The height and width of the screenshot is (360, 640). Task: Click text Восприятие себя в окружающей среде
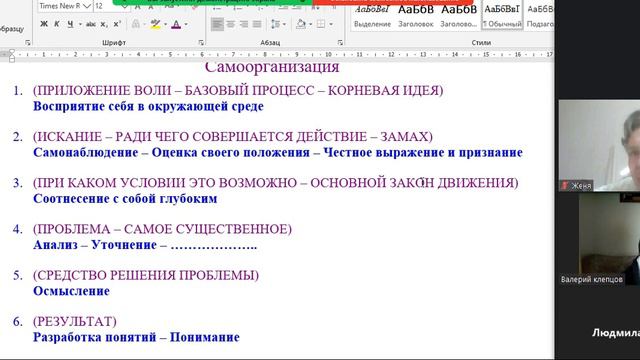(x=148, y=106)
